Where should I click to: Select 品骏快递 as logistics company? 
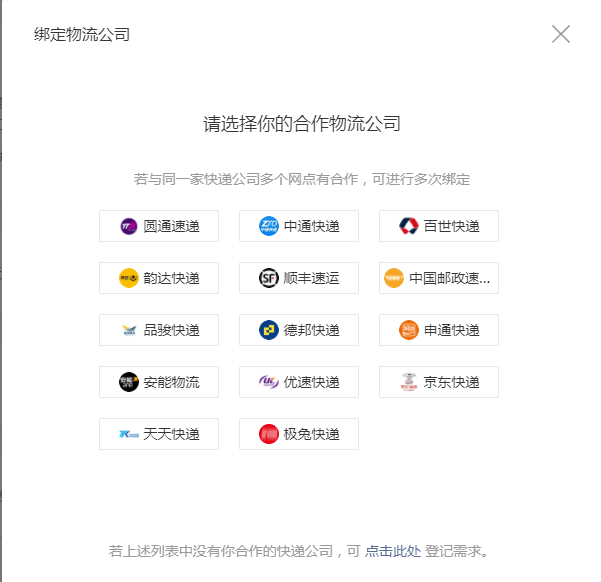click(x=159, y=330)
